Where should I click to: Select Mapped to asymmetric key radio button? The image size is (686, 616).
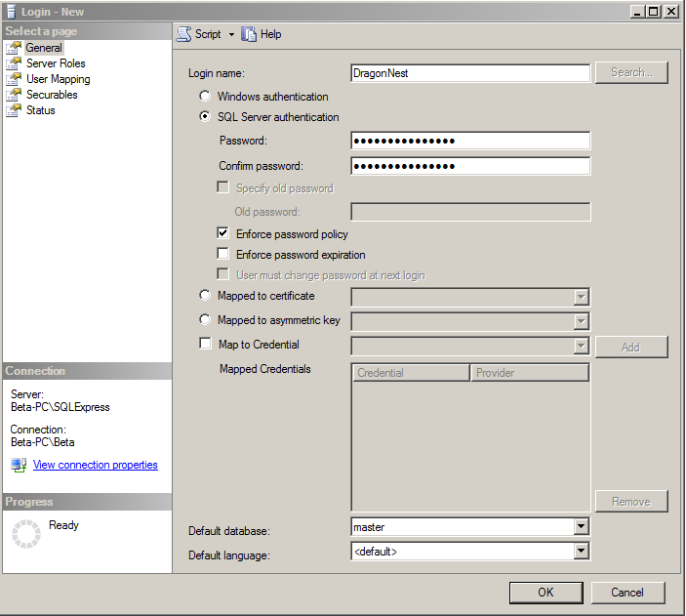205,319
